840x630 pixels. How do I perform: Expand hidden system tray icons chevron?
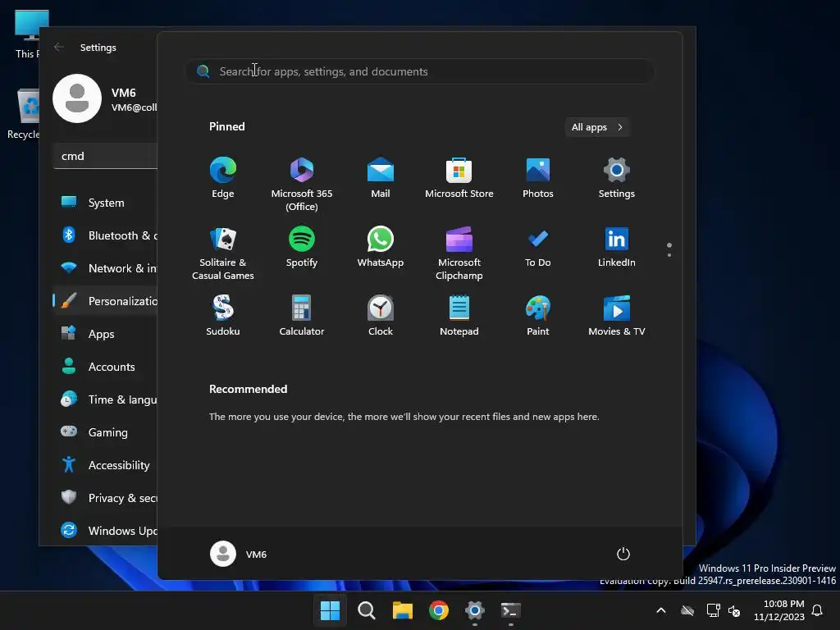pos(661,610)
